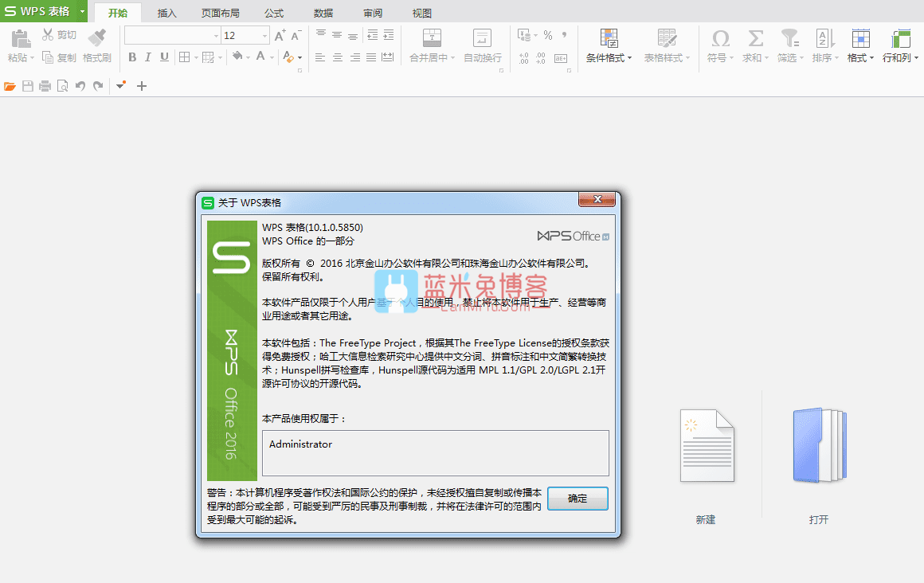This screenshot has width=924, height=583.
Task: Click the borders grid icon
Action: point(185,57)
